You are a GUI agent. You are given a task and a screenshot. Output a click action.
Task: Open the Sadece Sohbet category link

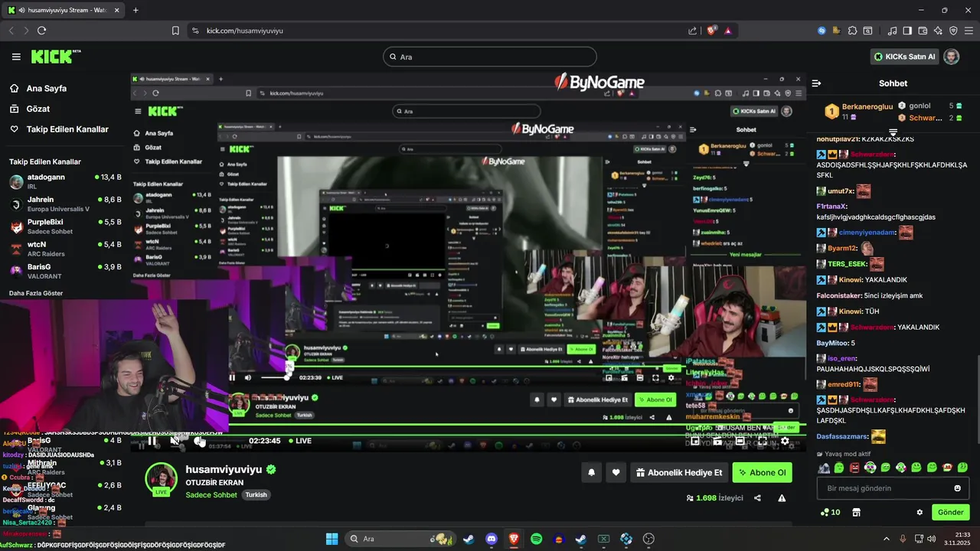click(211, 495)
